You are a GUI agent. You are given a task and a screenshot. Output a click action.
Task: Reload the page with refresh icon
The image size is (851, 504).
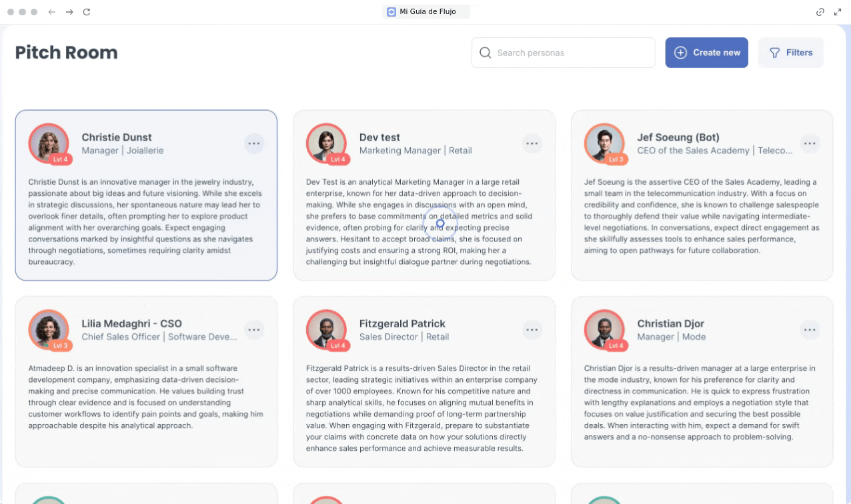pos(87,12)
